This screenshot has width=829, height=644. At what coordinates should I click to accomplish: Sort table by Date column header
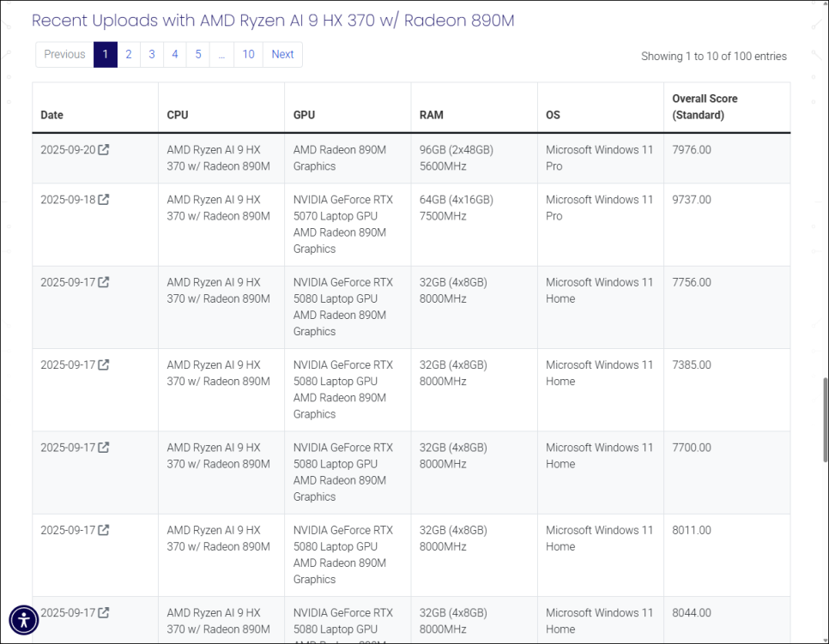pos(52,115)
